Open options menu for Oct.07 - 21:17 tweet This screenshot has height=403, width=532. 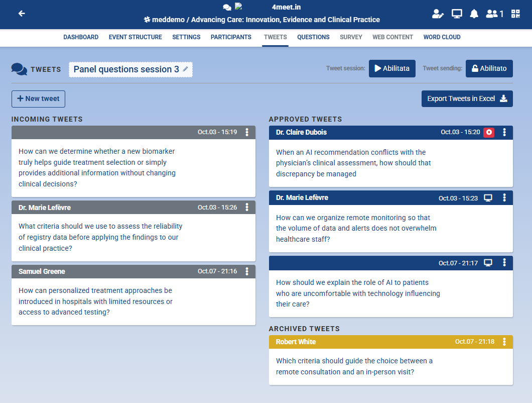[x=504, y=263]
